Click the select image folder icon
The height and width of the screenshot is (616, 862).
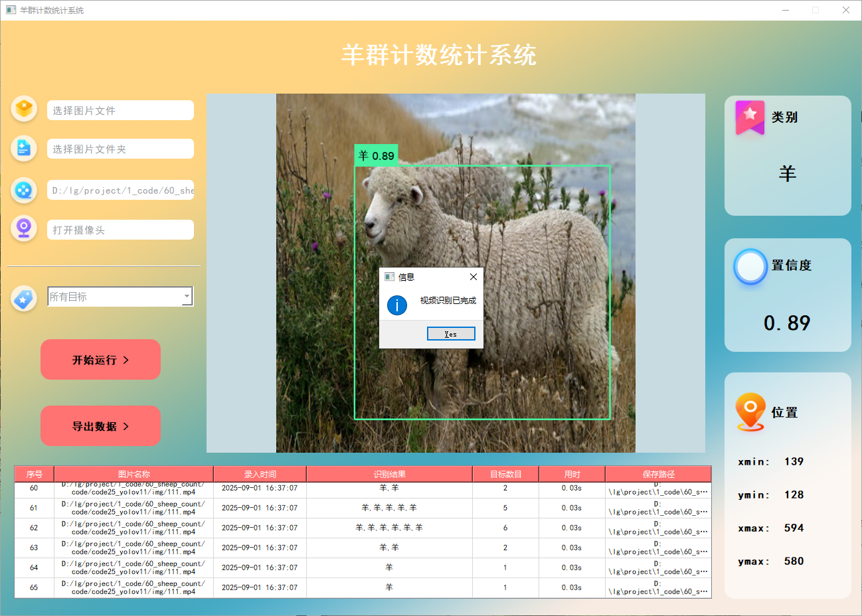pos(24,148)
